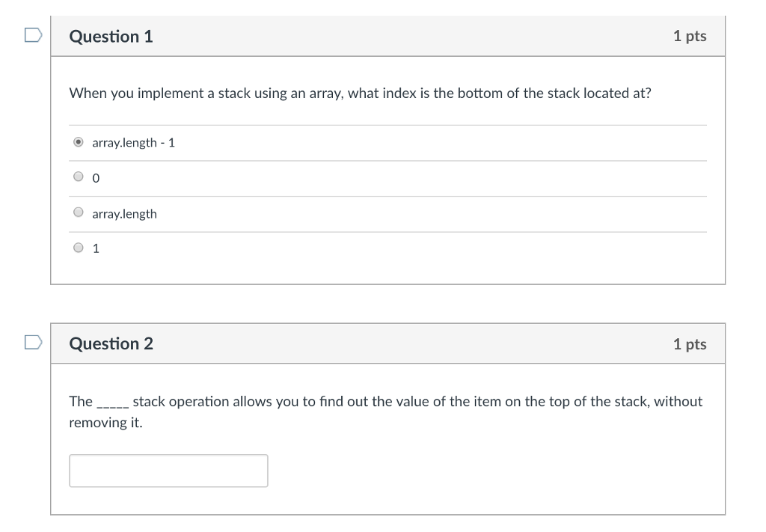Select the '0' radio button
The width and height of the screenshot is (766, 532).
78,176
